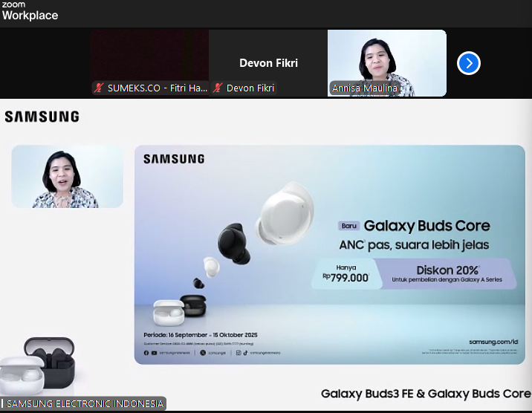Click the Facebook icon on the banner
Screen dimensions: 532x413
point(146,352)
